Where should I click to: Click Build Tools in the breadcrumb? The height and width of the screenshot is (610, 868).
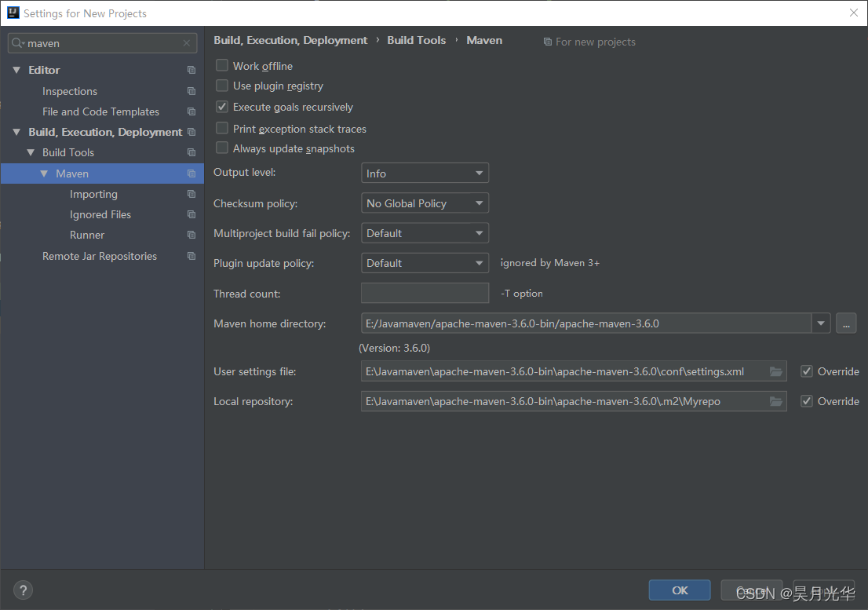[x=416, y=40]
